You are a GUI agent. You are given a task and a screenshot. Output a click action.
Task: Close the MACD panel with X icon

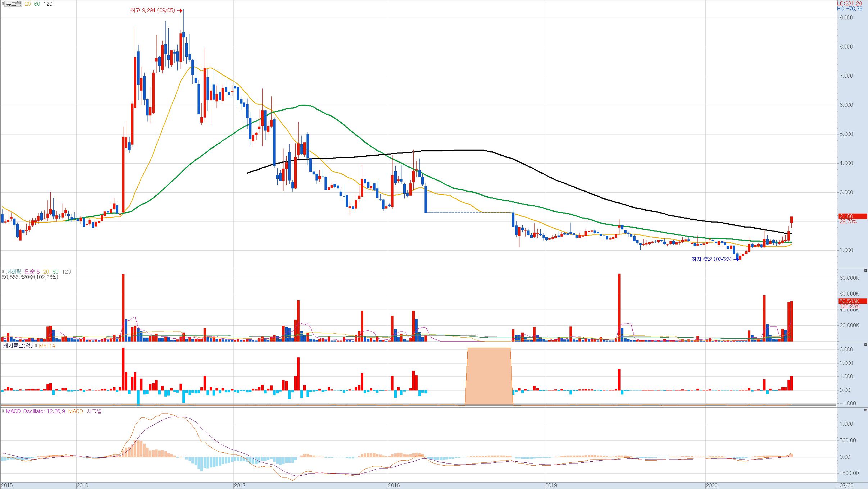click(x=865, y=410)
